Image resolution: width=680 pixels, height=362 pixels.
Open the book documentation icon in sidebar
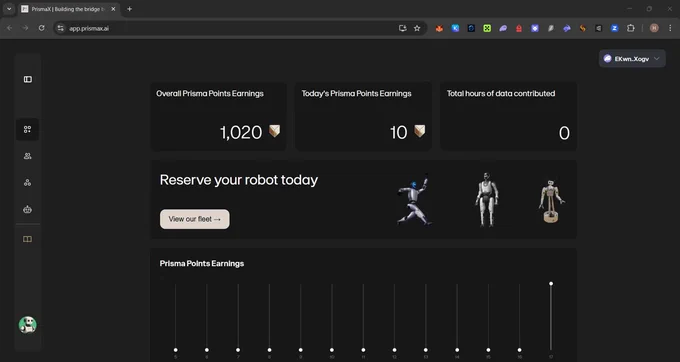pos(27,239)
